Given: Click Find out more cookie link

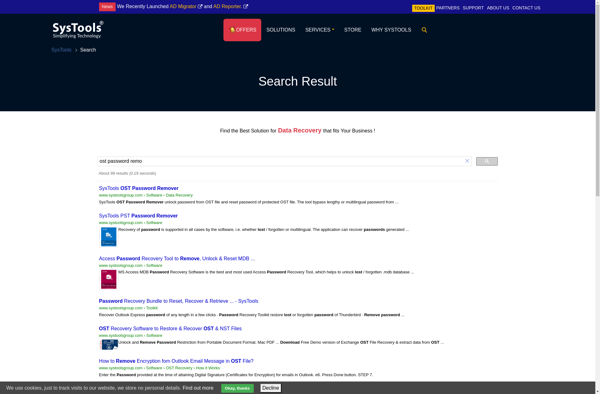Looking at the screenshot, I should point(198,388).
